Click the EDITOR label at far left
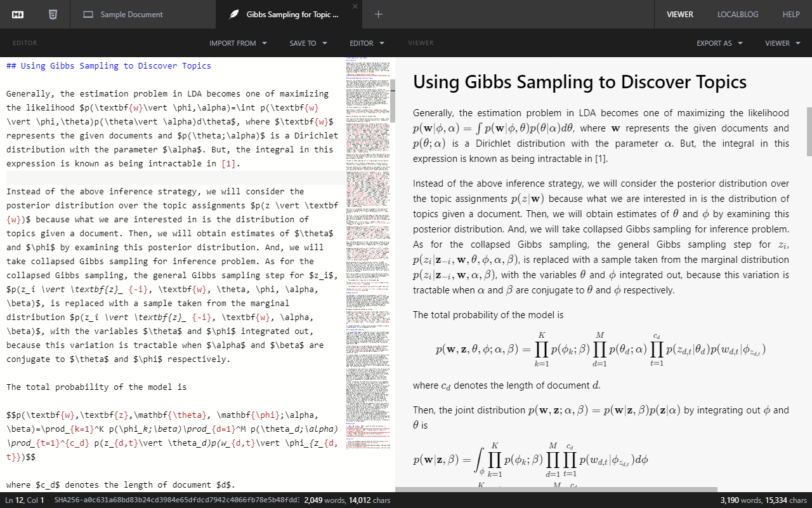 click(x=25, y=43)
